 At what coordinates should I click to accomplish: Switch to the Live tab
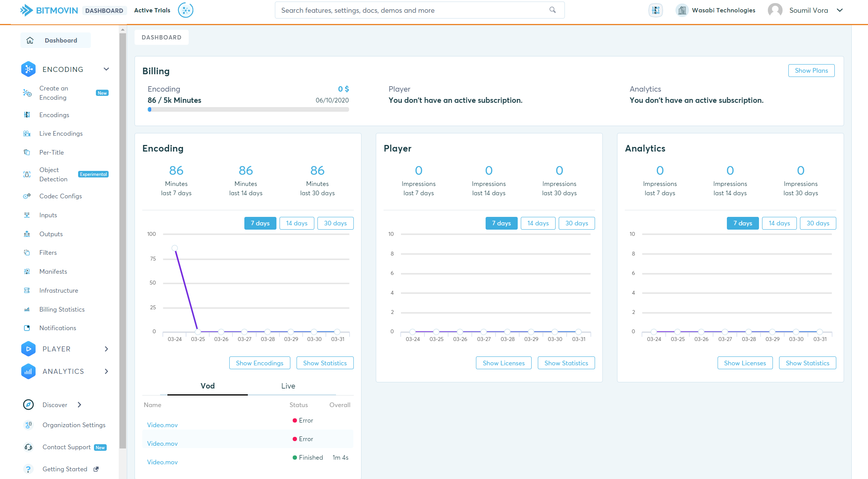click(288, 386)
